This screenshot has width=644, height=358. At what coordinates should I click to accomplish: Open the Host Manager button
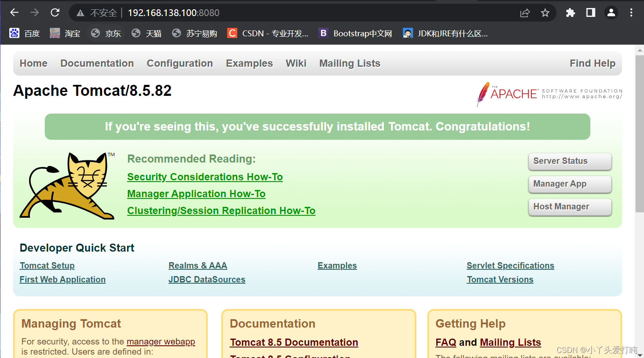coord(570,207)
